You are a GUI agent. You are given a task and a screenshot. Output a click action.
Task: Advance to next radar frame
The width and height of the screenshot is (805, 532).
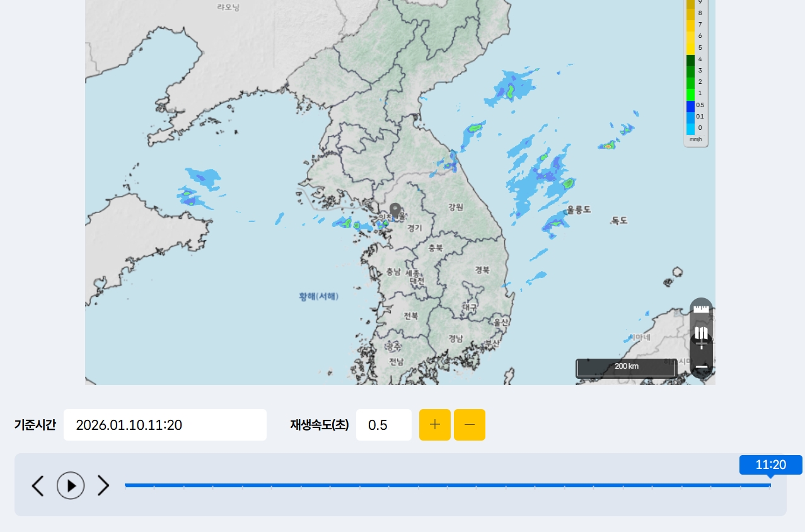click(103, 485)
